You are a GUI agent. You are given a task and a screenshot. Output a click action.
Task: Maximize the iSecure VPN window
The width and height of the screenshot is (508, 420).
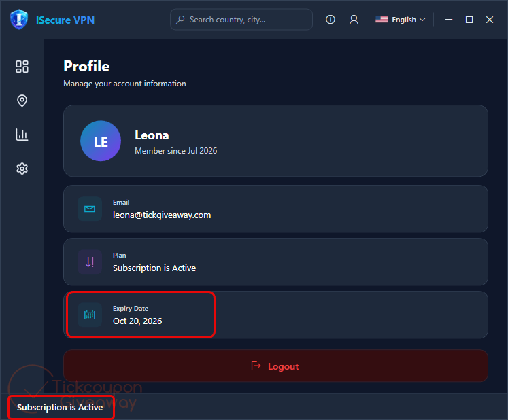(469, 20)
